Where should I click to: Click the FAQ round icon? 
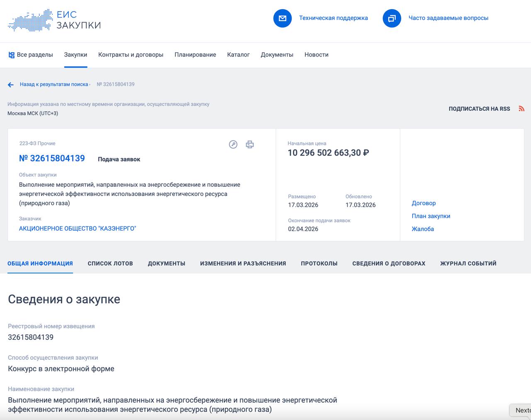[392, 18]
